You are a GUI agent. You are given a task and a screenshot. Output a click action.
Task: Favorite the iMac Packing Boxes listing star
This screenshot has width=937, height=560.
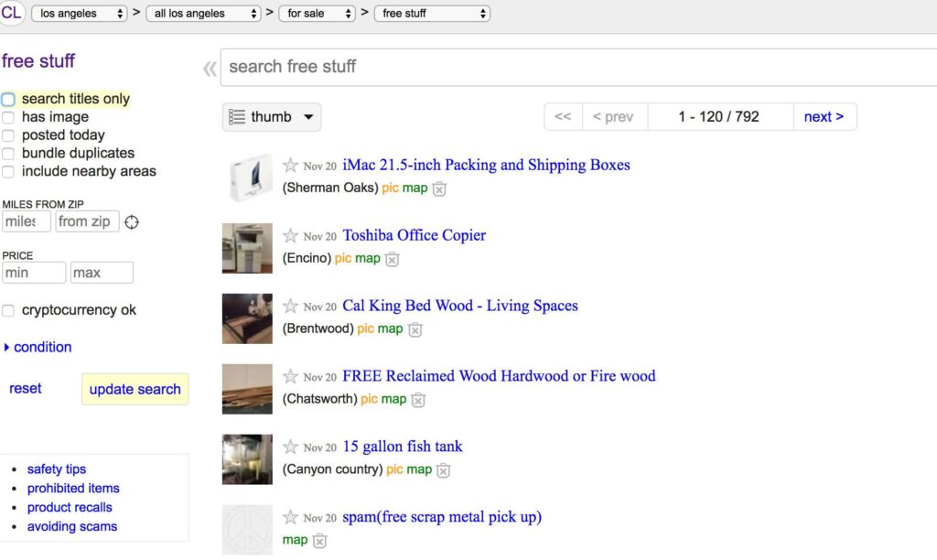pyautogui.click(x=290, y=166)
